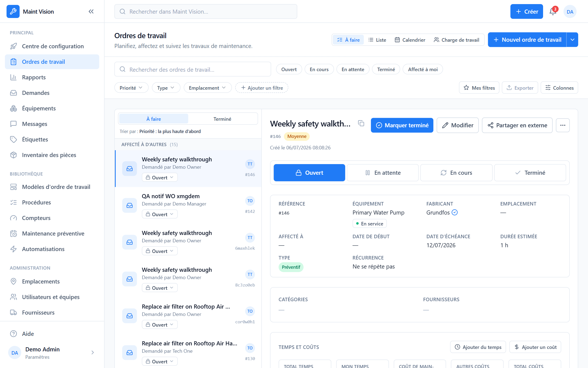The height and width of the screenshot is (368, 588).
Task: Open the Priorité filter dropdown
Action: 131,88
